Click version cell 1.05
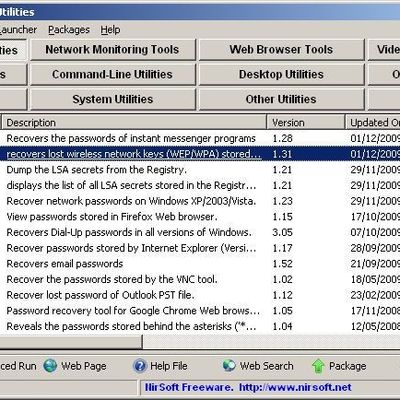 click(x=282, y=311)
